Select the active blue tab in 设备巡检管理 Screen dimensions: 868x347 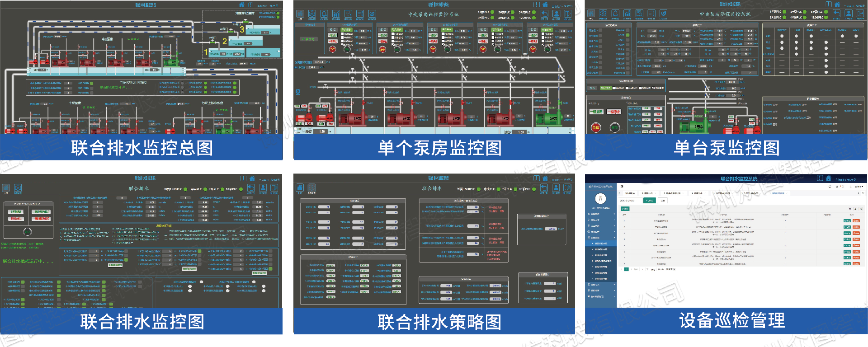(x=778, y=193)
